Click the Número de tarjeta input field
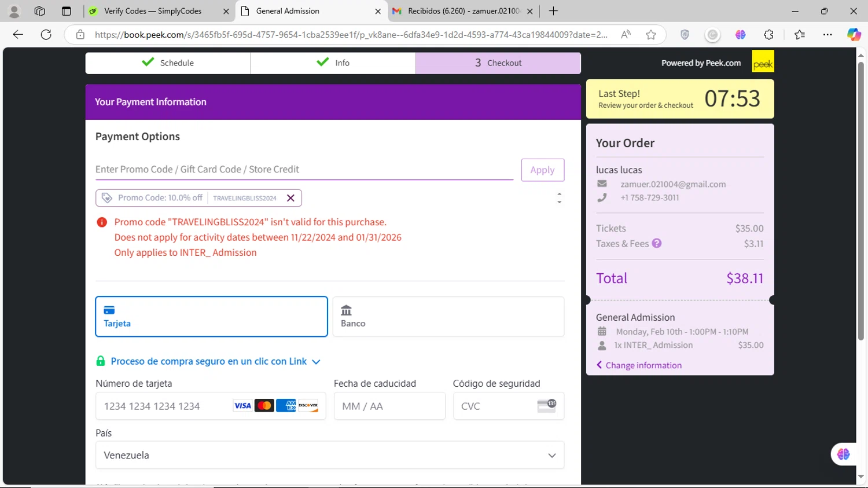 coord(211,406)
